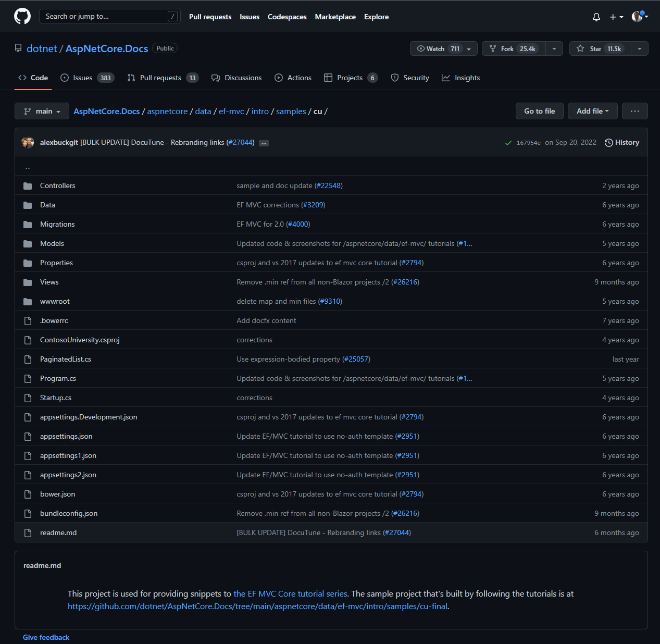Open the Discussions tab
The height and width of the screenshot is (644, 660).
pos(236,78)
